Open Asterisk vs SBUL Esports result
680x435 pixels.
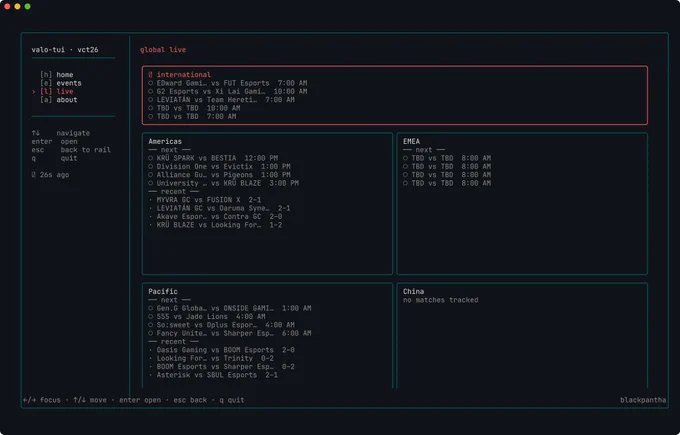pos(213,375)
